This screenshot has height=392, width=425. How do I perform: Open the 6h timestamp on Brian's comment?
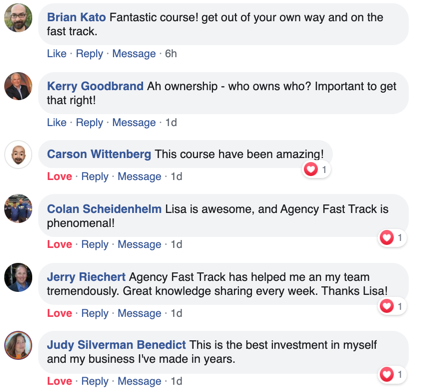click(x=171, y=54)
